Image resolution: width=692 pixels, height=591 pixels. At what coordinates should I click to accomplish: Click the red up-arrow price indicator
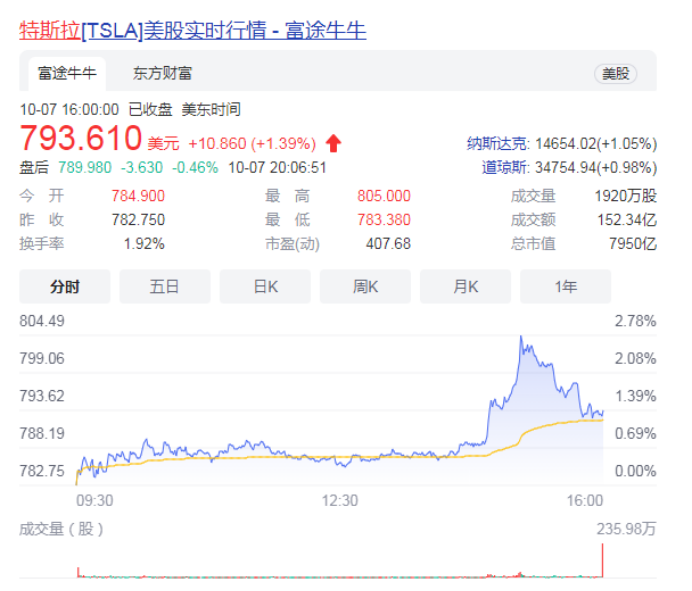click(x=334, y=142)
